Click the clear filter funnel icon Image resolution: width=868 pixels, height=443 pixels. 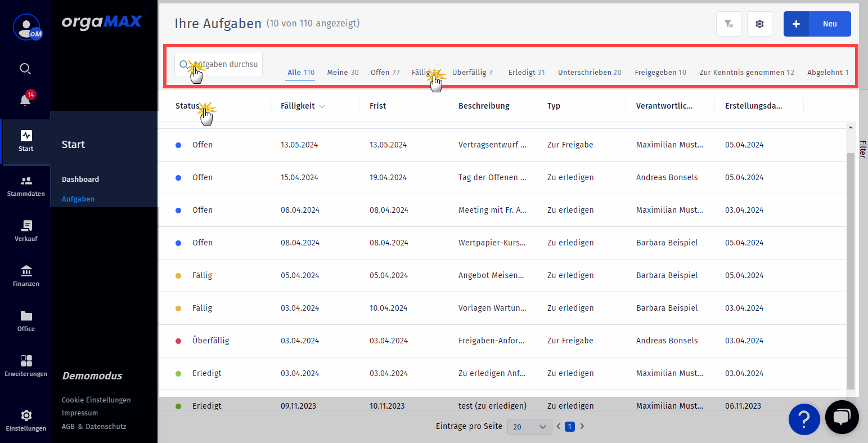(728, 24)
